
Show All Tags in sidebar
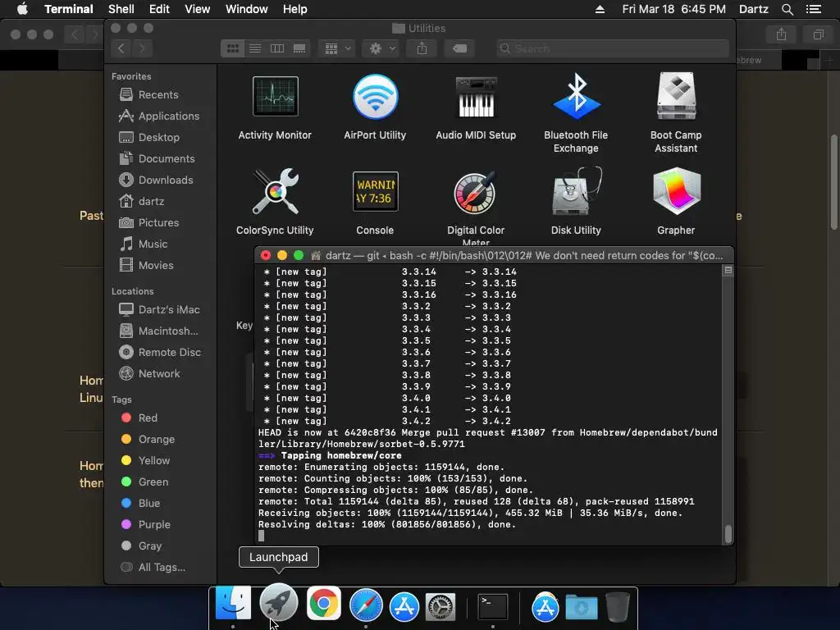[153, 568]
